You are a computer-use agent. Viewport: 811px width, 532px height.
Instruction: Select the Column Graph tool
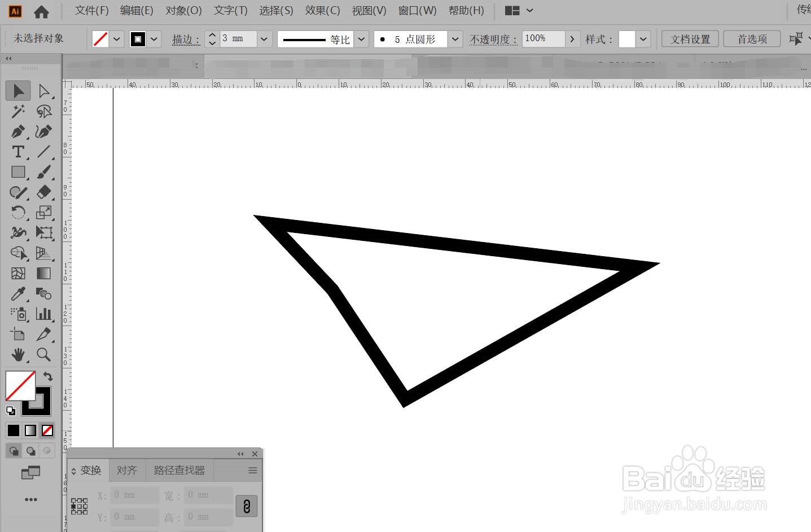(x=43, y=314)
